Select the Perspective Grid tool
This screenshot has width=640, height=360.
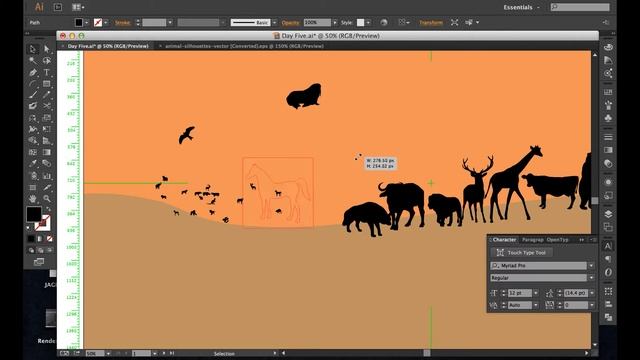pos(47,140)
